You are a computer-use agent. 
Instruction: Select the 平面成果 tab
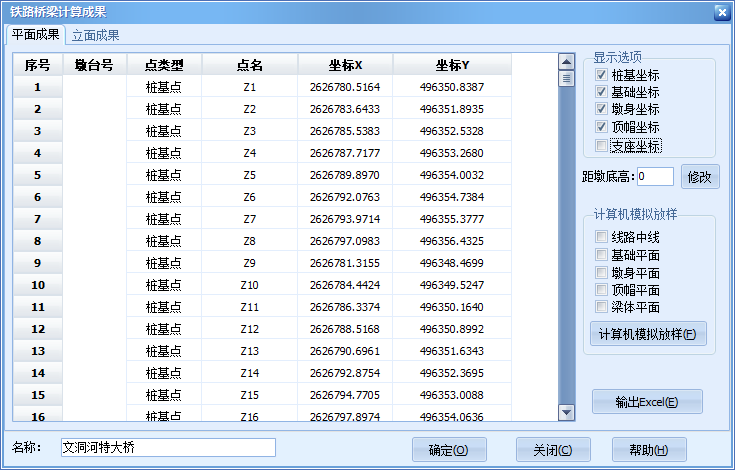pyautogui.click(x=35, y=35)
